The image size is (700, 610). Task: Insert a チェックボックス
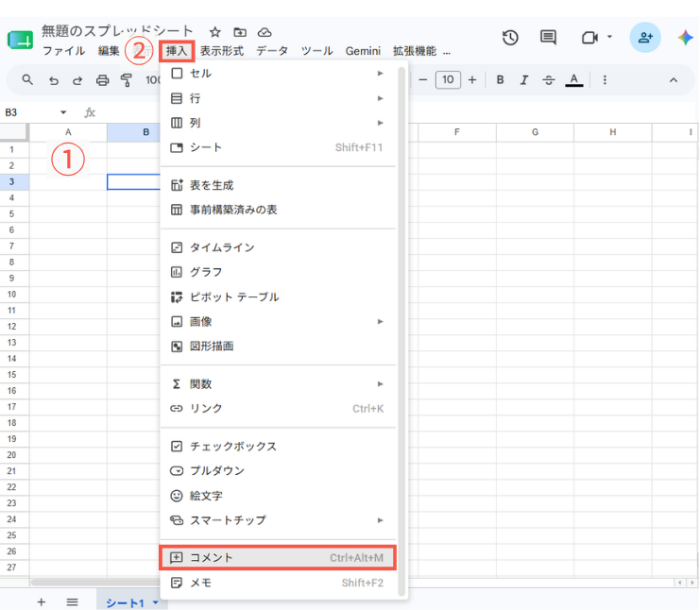click(278, 447)
